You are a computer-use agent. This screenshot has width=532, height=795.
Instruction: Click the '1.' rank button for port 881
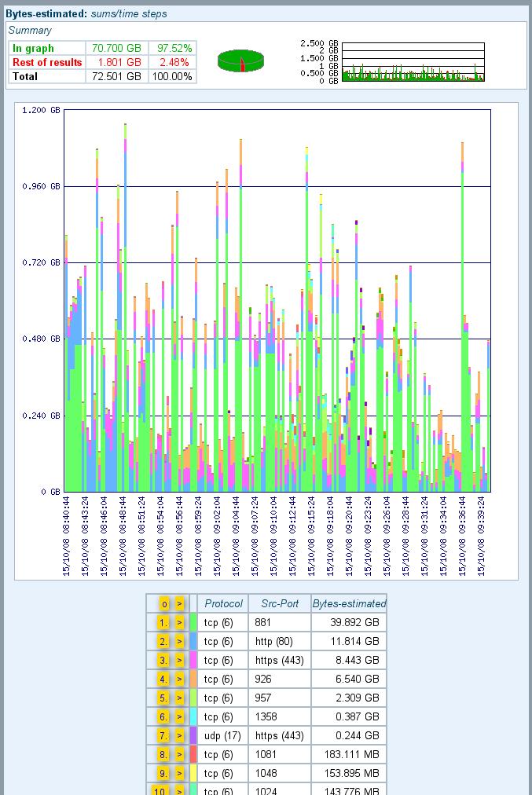tap(163, 623)
